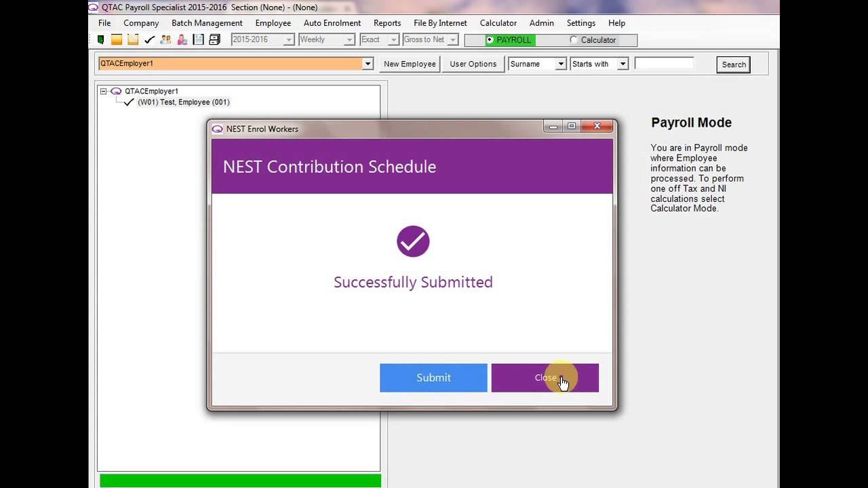Click the QTAC logo in main title bar
This screenshot has width=868, height=488.
pos(94,7)
